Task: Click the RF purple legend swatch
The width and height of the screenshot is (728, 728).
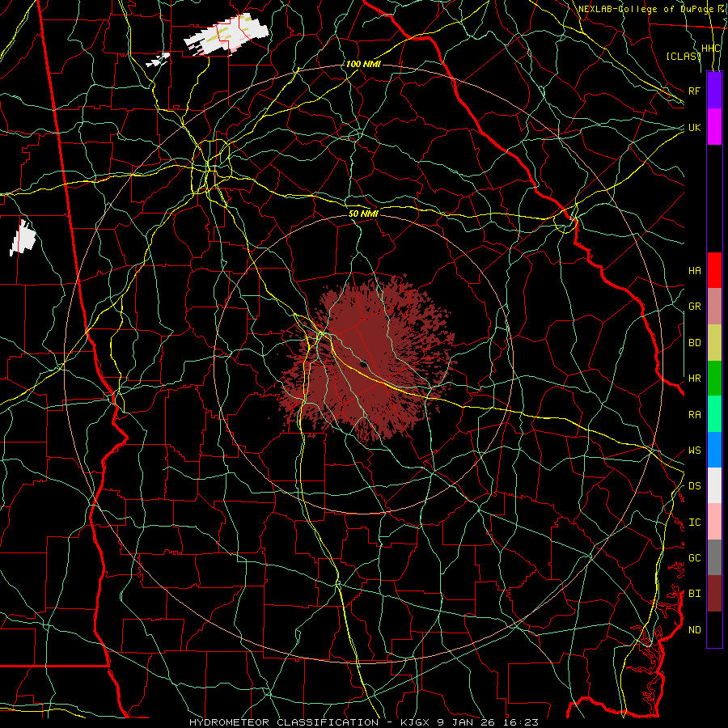Action: tap(714, 91)
